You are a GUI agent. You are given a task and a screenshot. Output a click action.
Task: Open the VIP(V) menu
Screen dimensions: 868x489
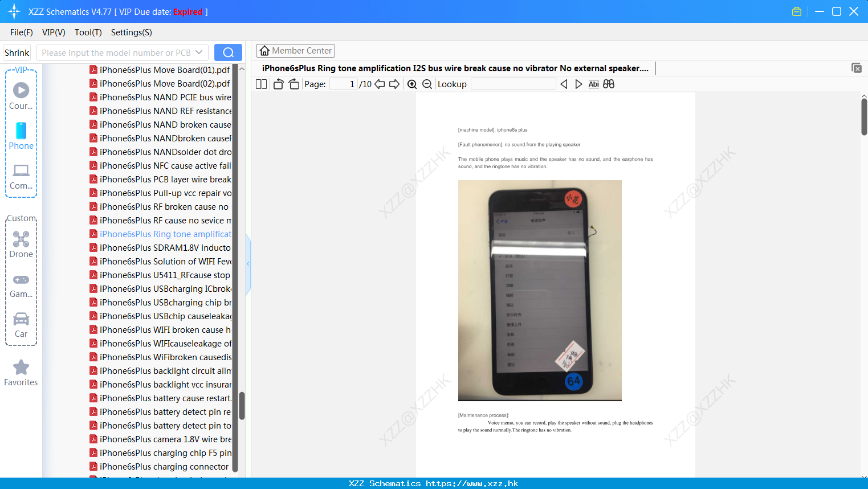54,32
